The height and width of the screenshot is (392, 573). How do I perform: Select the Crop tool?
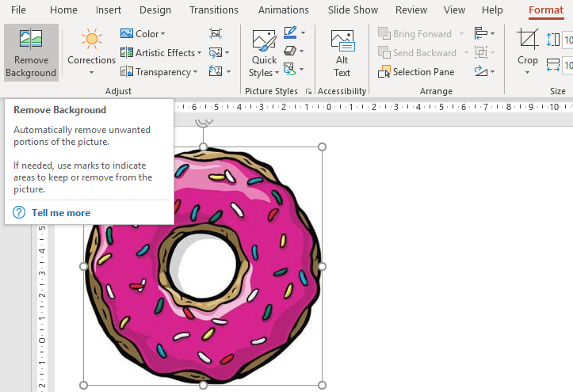pyautogui.click(x=527, y=46)
